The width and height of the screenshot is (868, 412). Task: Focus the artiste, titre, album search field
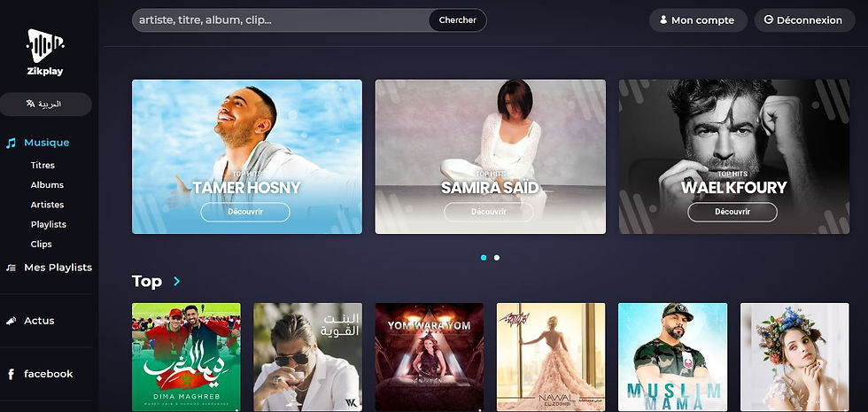pos(280,19)
